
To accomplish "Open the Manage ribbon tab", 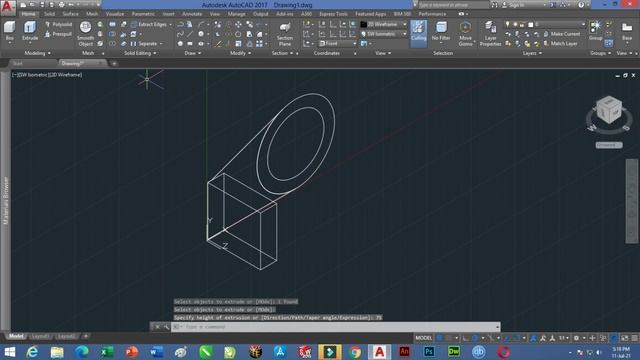I will coord(236,14).
